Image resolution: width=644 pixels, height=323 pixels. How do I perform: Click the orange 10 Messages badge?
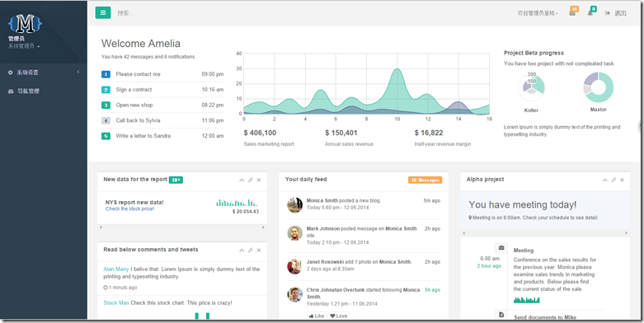point(425,180)
